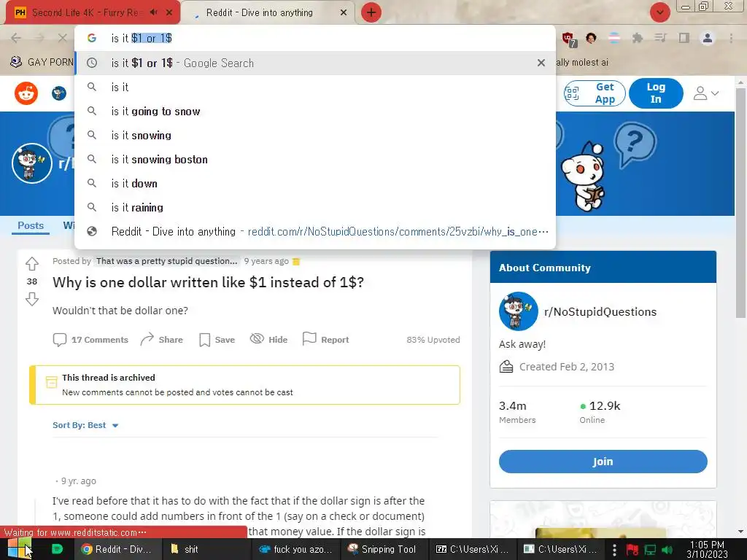Image resolution: width=747 pixels, height=560 pixels.
Task: Select the 'is it down' suggestion
Action: 315,183
